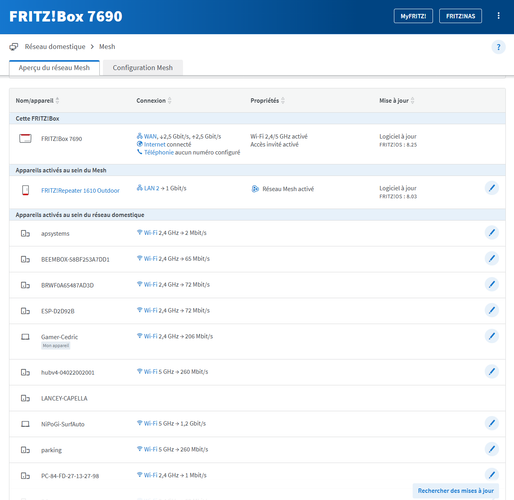Screen dimensions: 514x500
Task: Select FRITZ!OS : 8.03 version text
Action: click(398, 196)
